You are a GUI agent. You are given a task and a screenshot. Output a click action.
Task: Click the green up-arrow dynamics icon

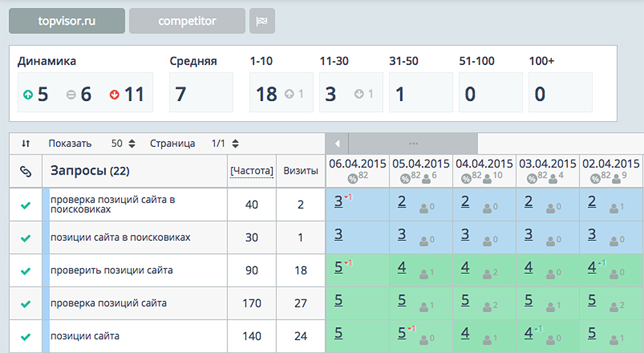(x=28, y=95)
